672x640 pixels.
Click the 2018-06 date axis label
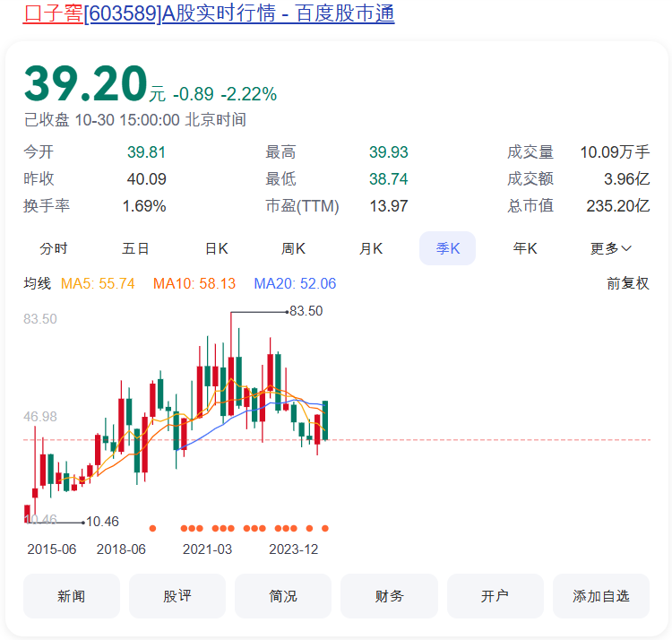(121, 549)
